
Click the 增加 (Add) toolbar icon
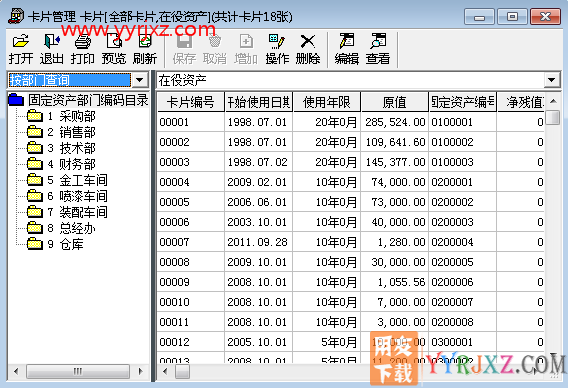tap(246, 49)
